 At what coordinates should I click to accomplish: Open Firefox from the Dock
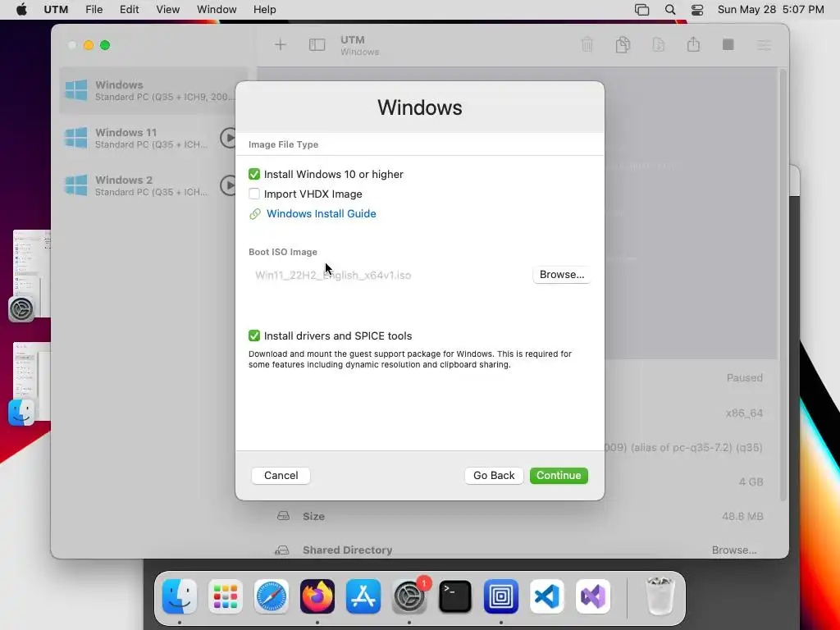317,596
